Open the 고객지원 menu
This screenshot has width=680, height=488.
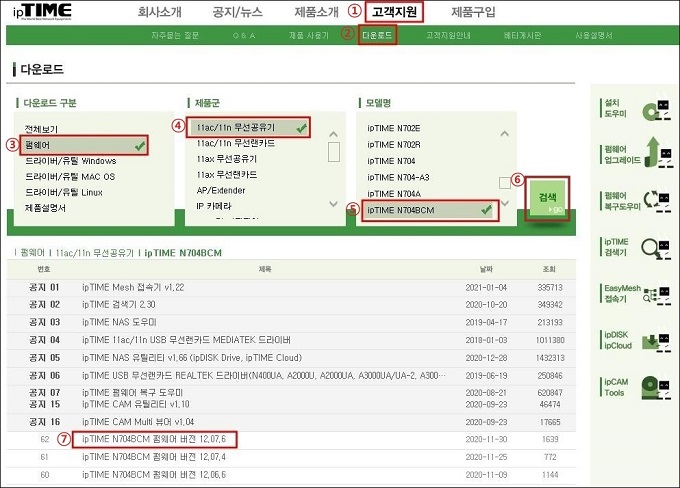click(x=394, y=12)
